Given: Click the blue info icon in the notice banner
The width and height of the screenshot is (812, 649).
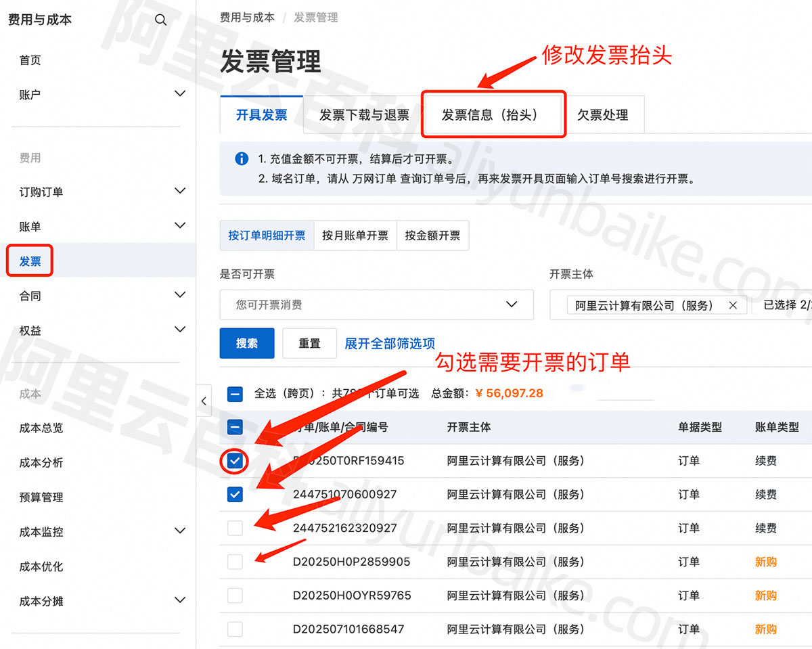Looking at the screenshot, I should [242, 159].
